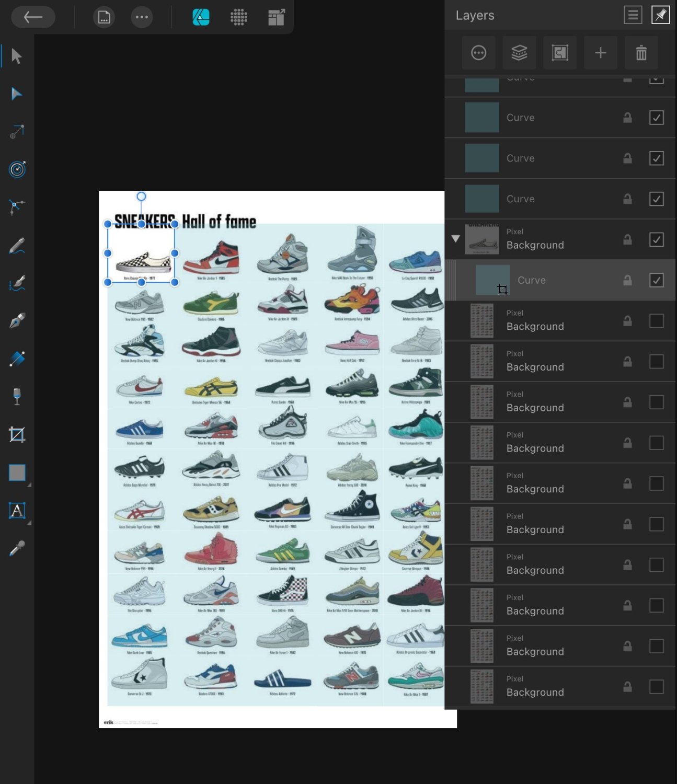Pin the Layers panel
Screen dimensions: 677x784
coord(660,15)
